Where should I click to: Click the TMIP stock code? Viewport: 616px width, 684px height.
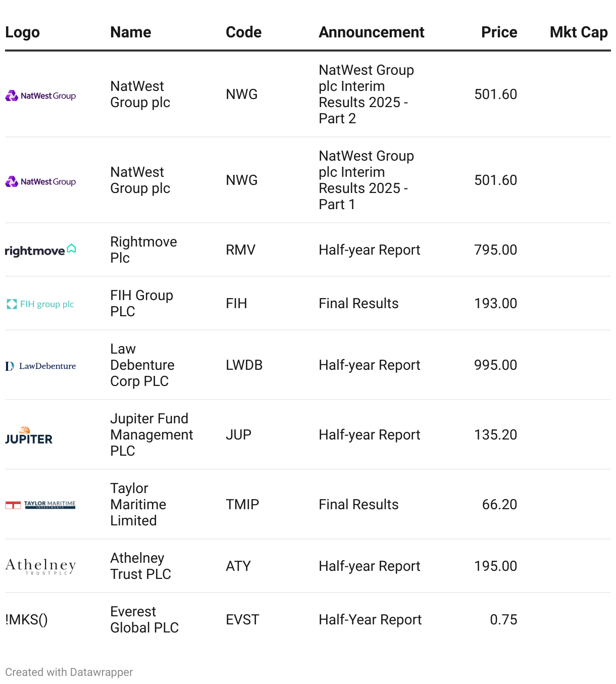point(242,505)
